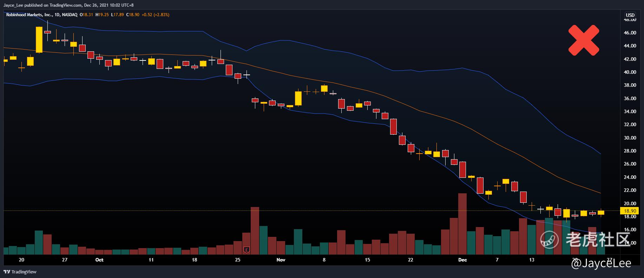Viewport: 644px width, 278px height.
Task: Click the 25 date label on time axis
Action: pyautogui.click(x=238, y=260)
